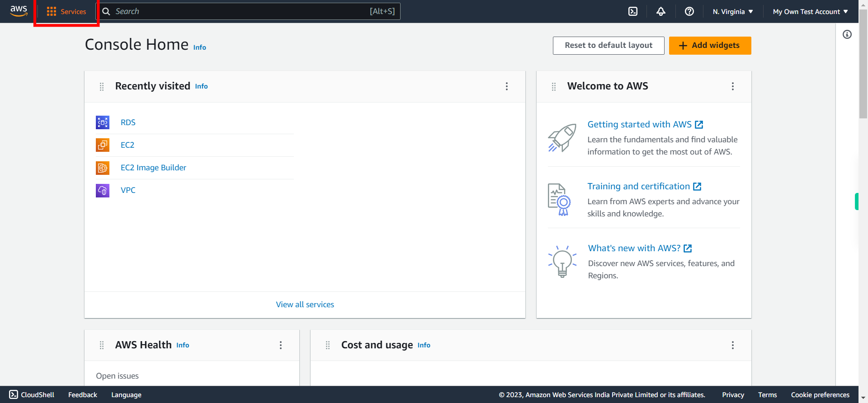Image resolution: width=868 pixels, height=403 pixels.
Task: Open Getting started with AWS link
Action: 645,124
